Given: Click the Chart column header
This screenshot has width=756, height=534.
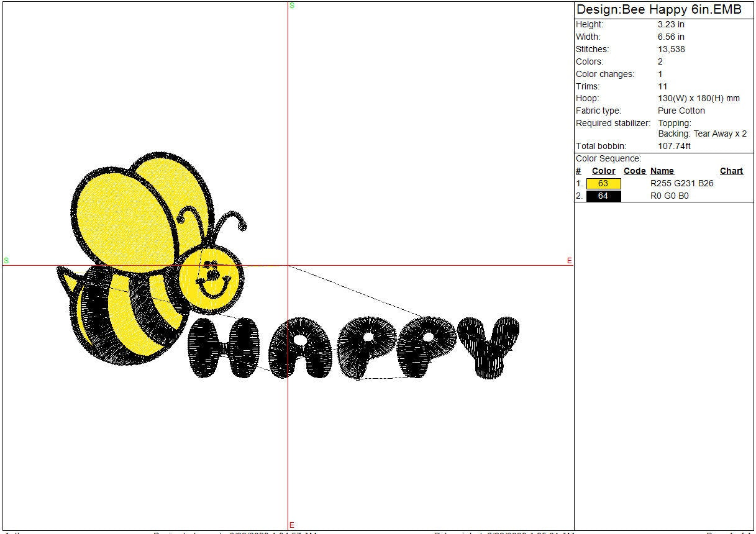Looking at the screenshot, I should [x=731, y=171].
